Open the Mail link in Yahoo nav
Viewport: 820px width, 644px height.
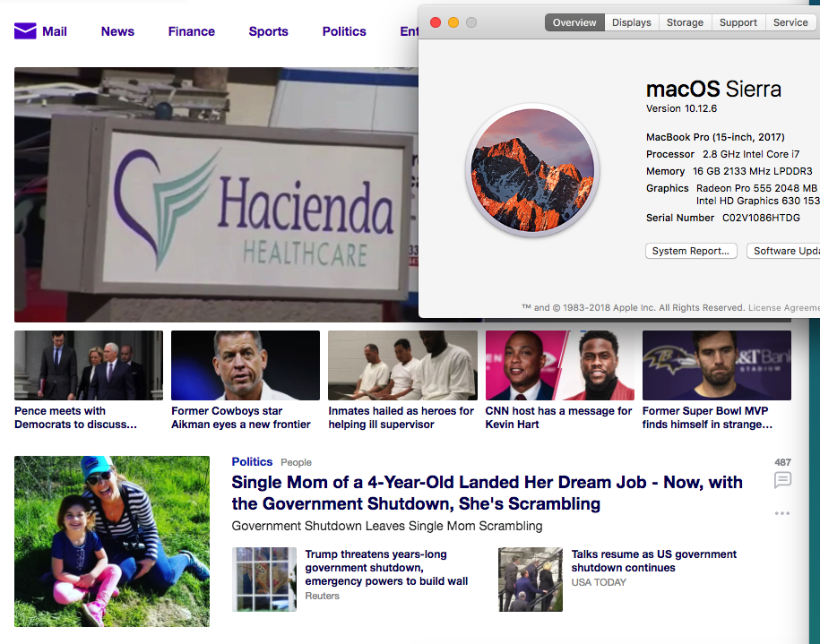[55, 31]
